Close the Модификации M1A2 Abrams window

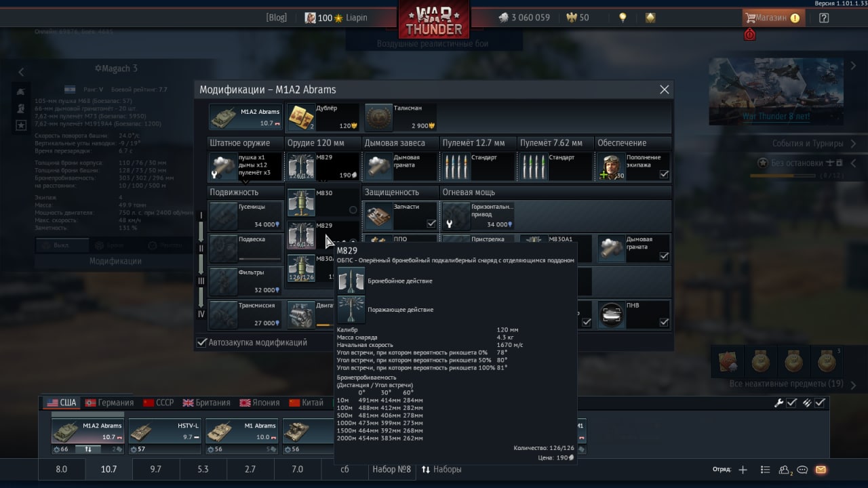point(665,89)
